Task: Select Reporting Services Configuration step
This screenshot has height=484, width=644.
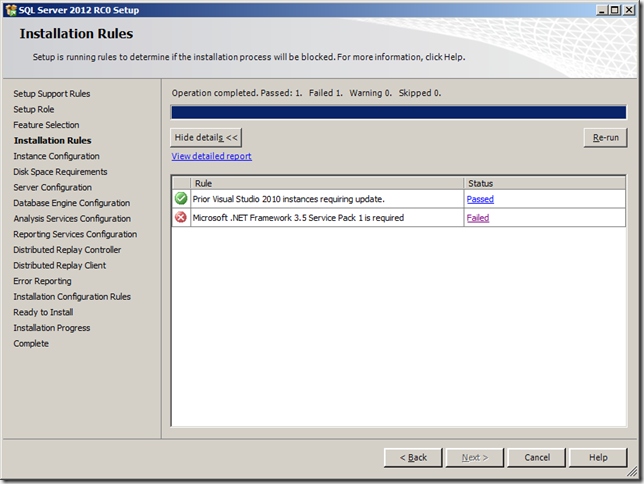Action: tap(75, 234)
